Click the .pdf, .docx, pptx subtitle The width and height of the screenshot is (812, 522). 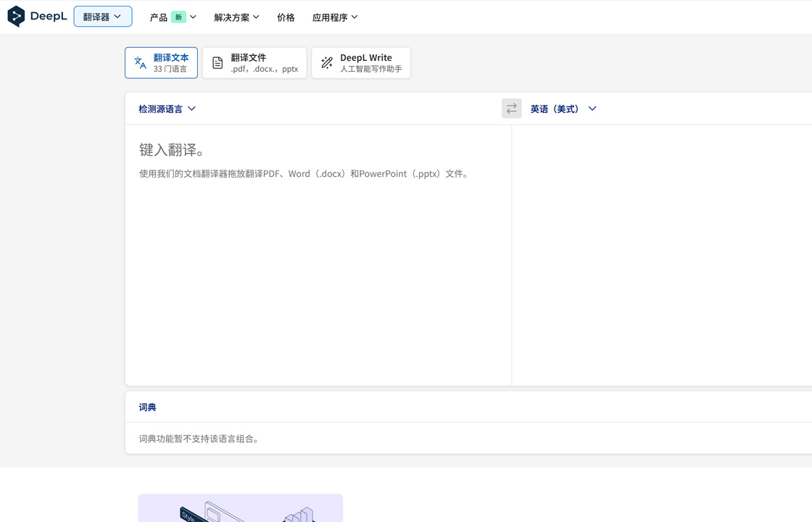tap(264, 69)
